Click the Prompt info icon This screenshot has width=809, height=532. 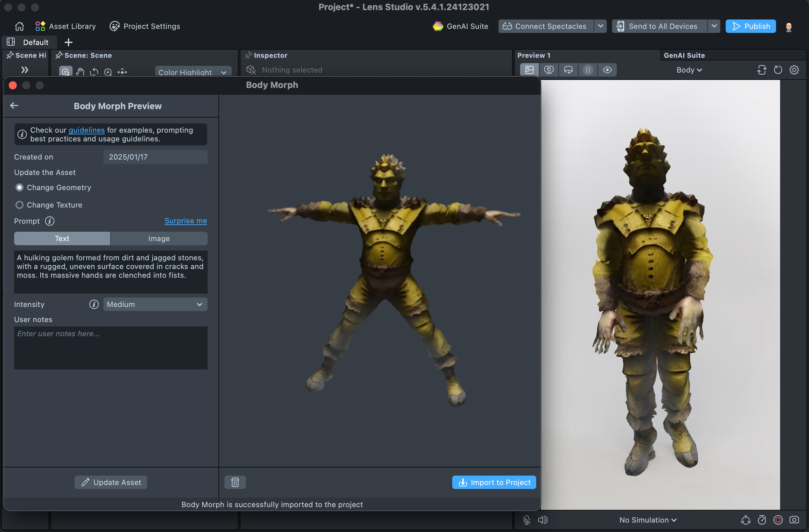click(50, 221)
